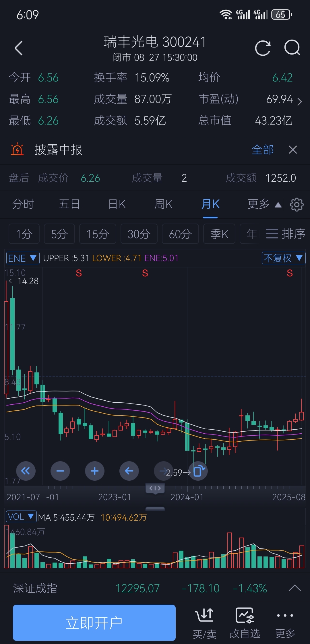Tap the LOWER :4.71 indicator reading
The width and height of the screenshot is (310, 644).
(117, 258)
